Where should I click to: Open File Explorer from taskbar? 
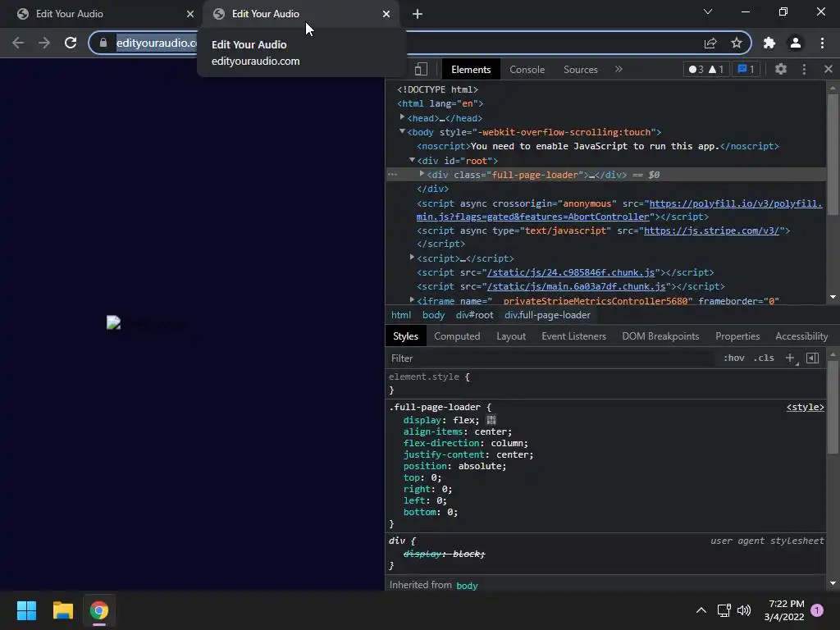62,610
